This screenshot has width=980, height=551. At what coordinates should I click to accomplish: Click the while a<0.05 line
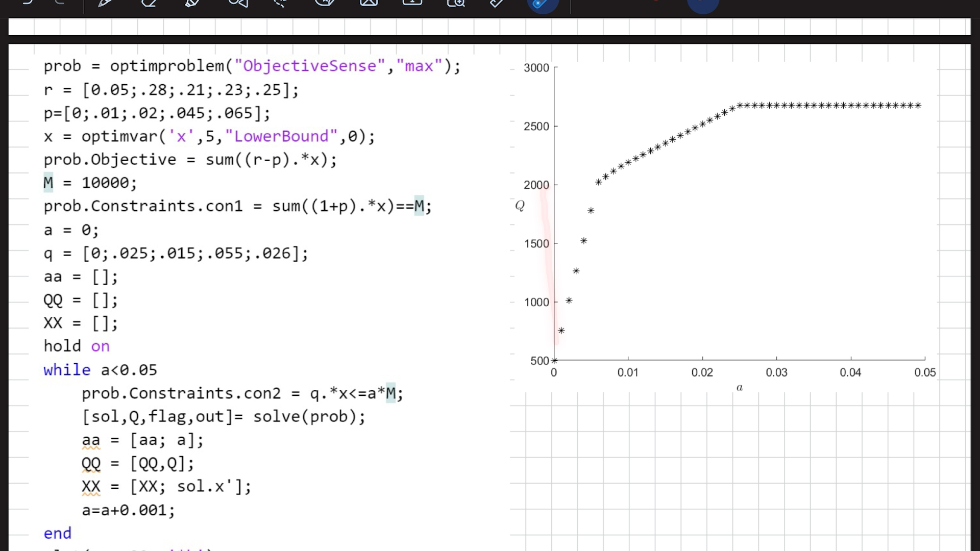pyautogui.click(x=101, y=370)
